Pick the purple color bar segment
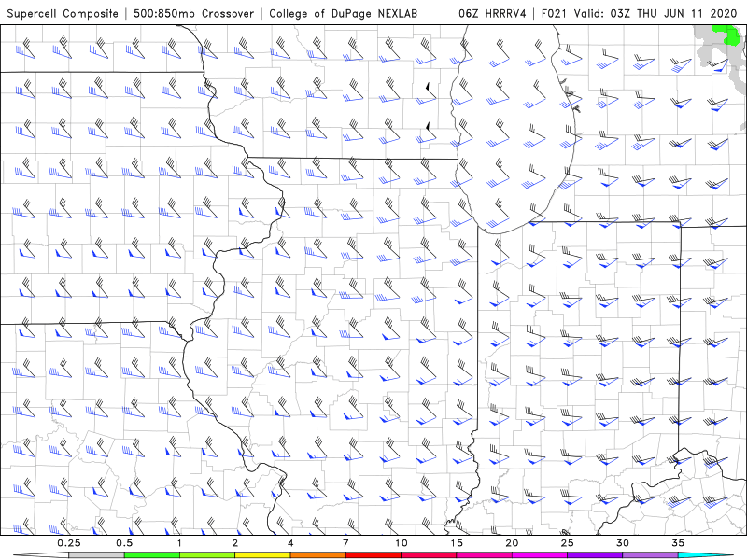Viewport: 747px width, 560px height. 594,555
